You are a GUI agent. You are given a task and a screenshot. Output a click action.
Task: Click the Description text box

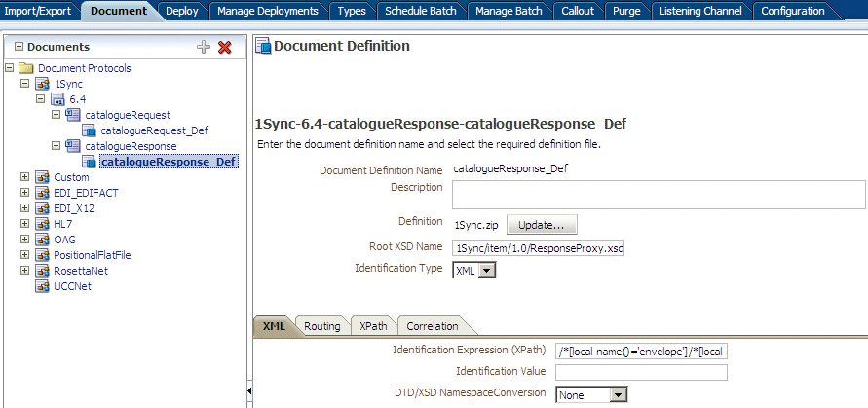pos(659,195)
